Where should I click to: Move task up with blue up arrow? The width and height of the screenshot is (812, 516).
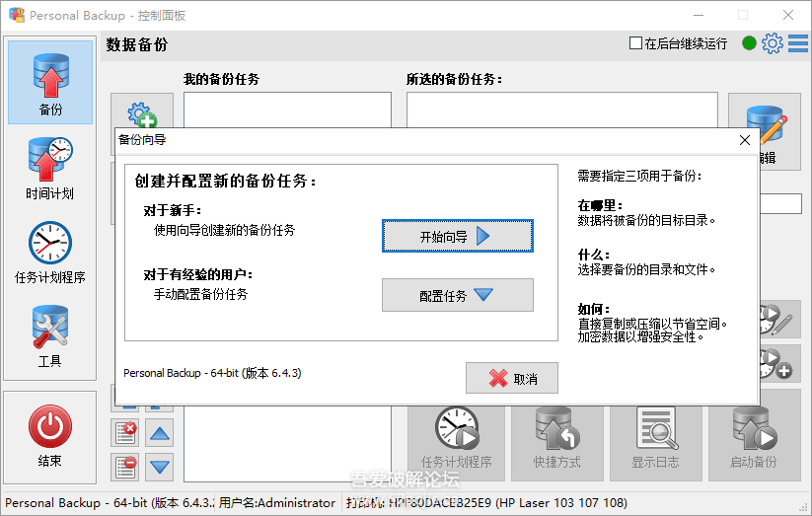coord(160,433)
